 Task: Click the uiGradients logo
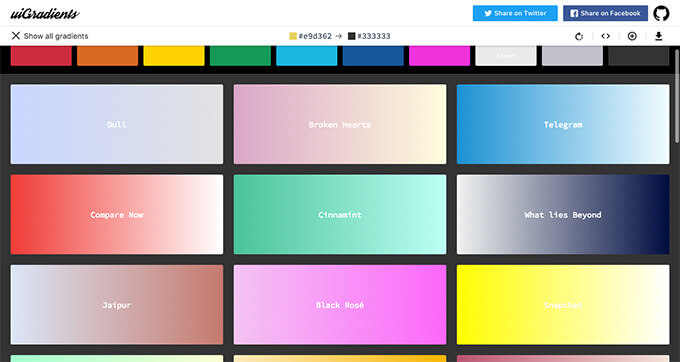(x=45, y=13)
